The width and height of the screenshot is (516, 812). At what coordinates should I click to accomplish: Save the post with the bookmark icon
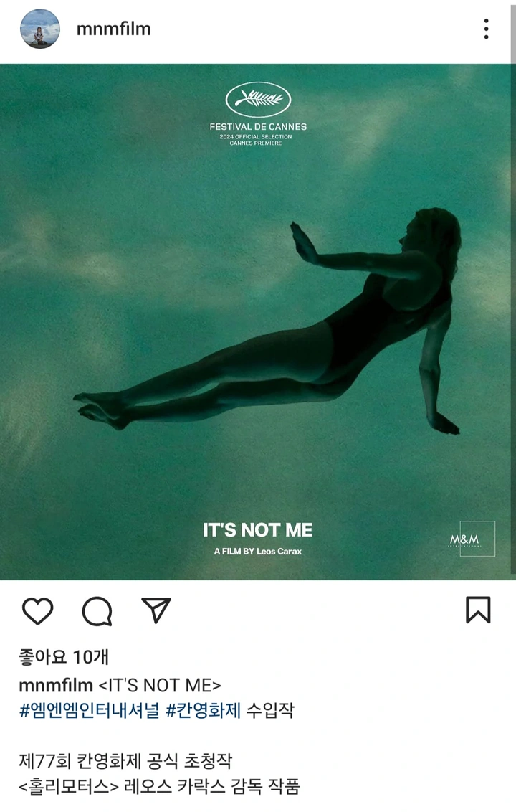pyautogui.click(x=478, y=610)
